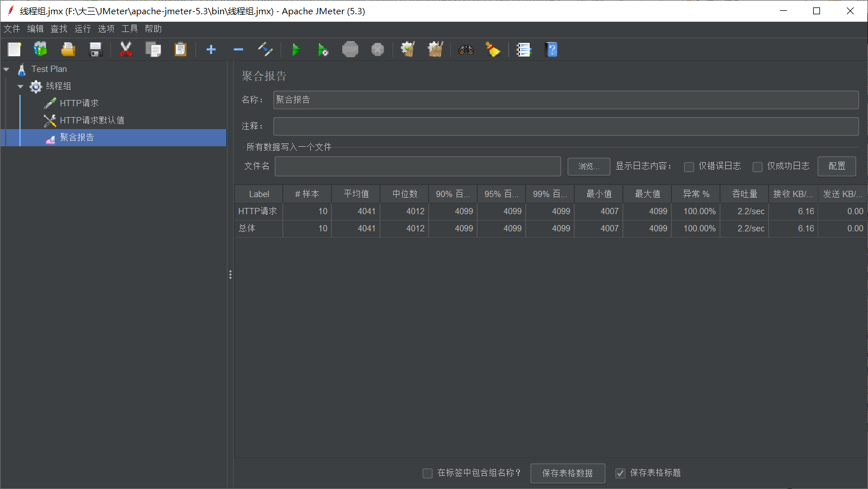The height and width of the screenshot is (489, 868).
Task: Open the 选项 menu
Action: (x=106, y=29)
